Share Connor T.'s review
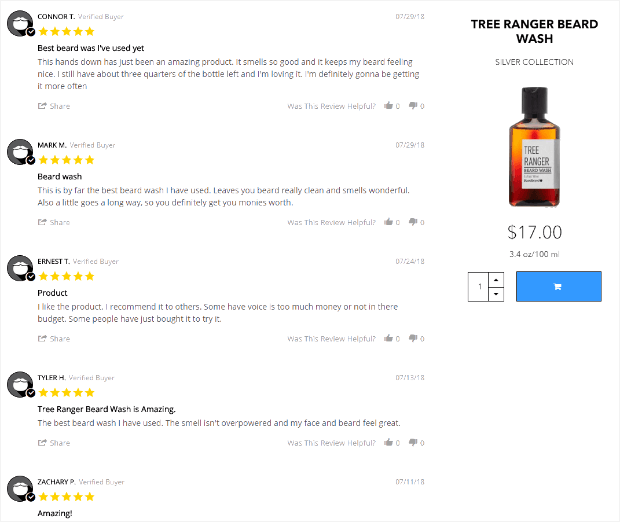Viewport: 620px width, 522px height. [54, 106]
